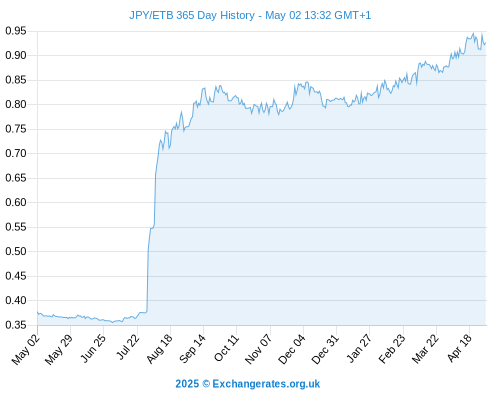Screen dimensions: 495x400
Task: Select the Oct 11 date label
Action: (x=227, y=348)
